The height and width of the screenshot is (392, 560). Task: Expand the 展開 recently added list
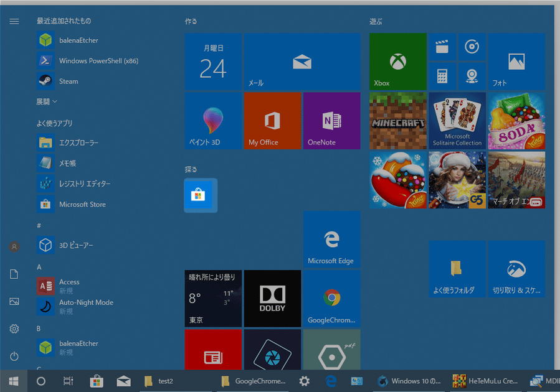pyautogui.click(x=47, y=101)
